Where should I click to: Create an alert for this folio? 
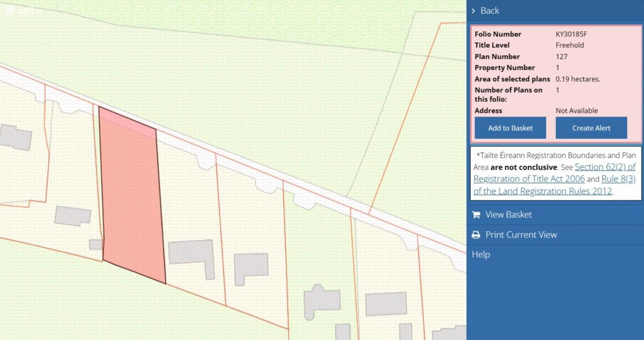coord(591,128)
